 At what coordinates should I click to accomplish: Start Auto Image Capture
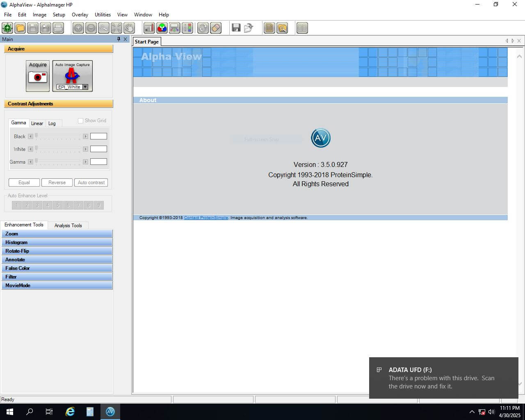(72, 74)
